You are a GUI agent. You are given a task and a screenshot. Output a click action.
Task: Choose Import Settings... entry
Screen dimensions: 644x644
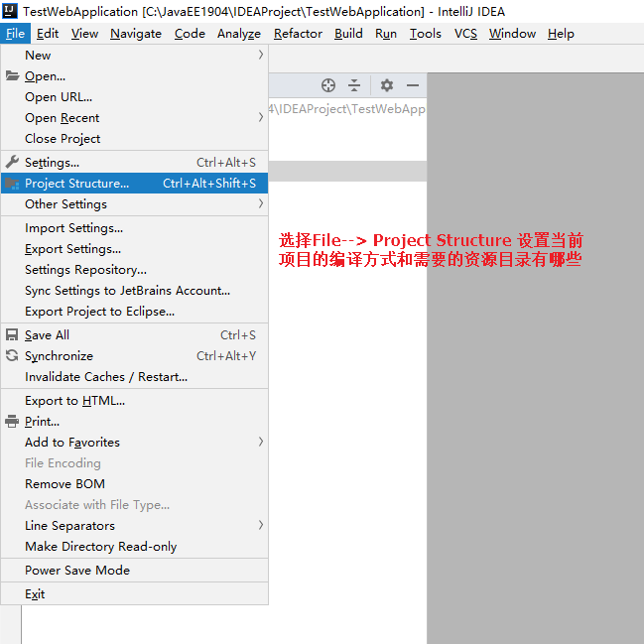pos(134,228)
